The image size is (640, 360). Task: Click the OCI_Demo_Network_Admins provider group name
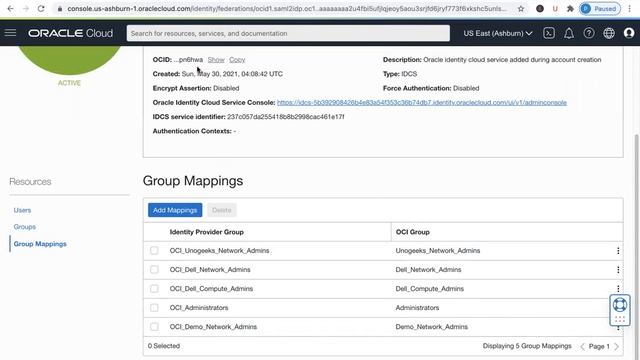[213, 327]
